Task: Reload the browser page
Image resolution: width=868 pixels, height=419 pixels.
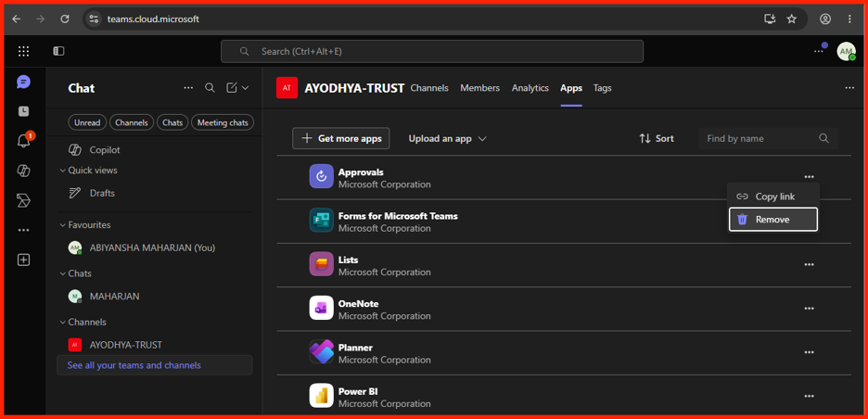Action: click(x=65, y=19)
